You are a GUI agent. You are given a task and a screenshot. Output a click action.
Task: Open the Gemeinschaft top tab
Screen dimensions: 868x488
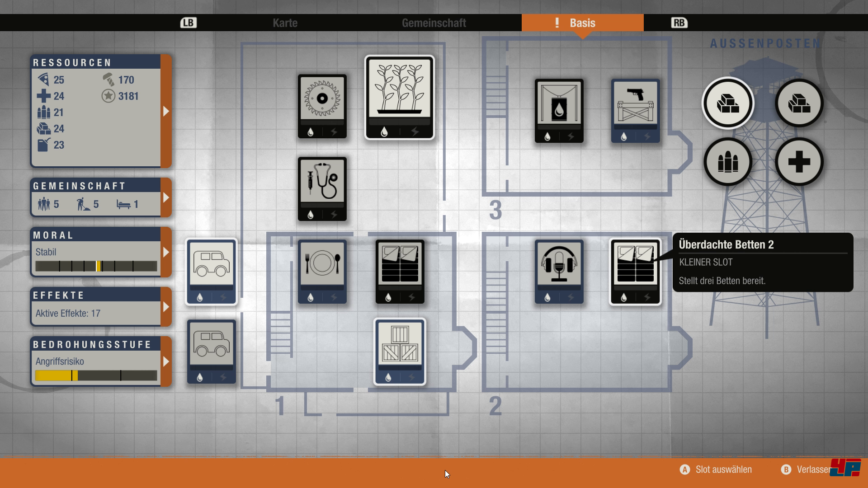coord(434,23)
